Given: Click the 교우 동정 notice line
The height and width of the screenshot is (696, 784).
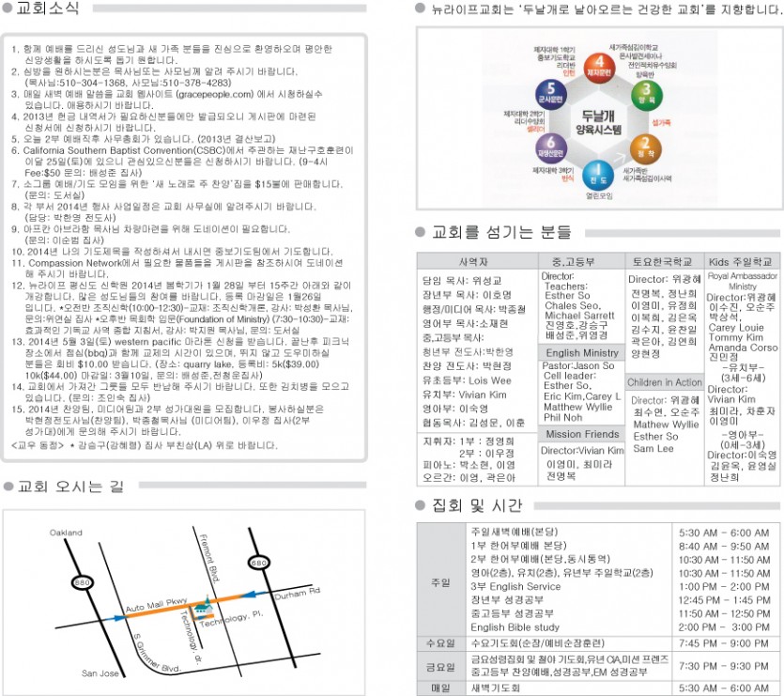Looking at the screenshot, I should pos(144,445).
